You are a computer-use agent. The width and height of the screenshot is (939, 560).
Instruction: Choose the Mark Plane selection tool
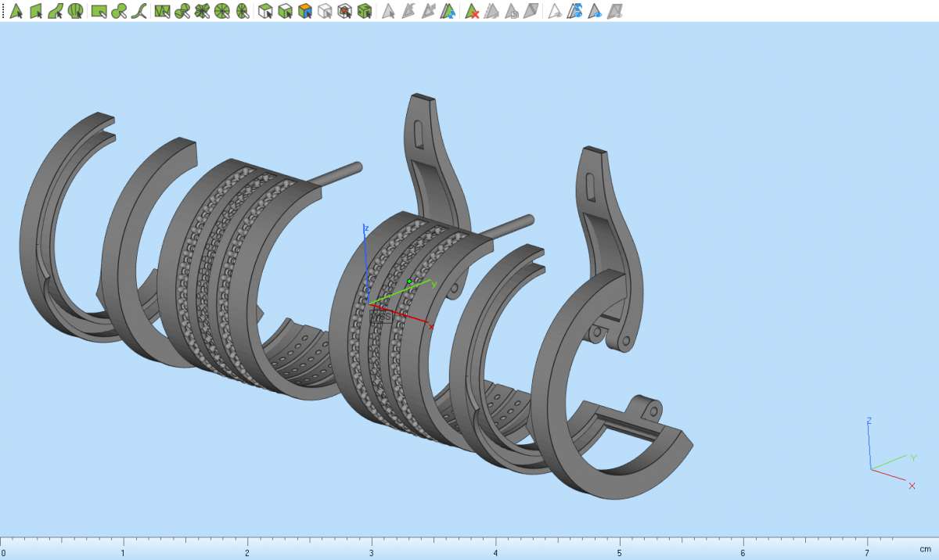coord(36,12)
